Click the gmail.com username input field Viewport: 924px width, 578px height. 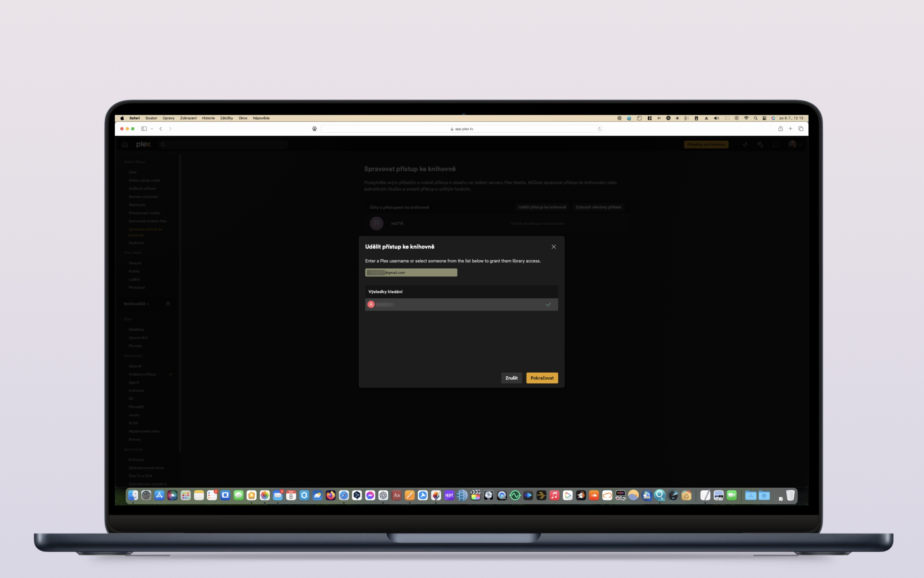click(411, 273)
